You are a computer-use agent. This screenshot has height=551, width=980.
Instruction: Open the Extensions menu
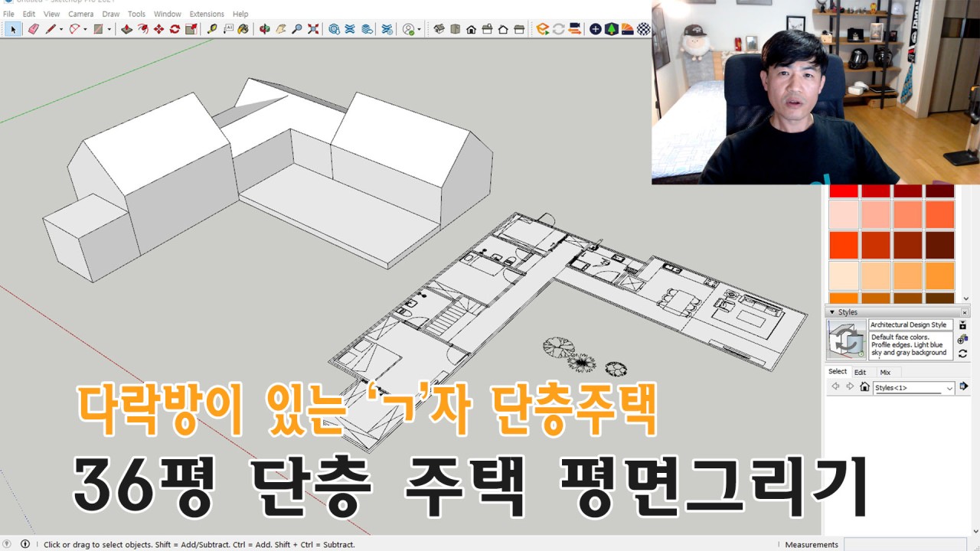(207, 14)
